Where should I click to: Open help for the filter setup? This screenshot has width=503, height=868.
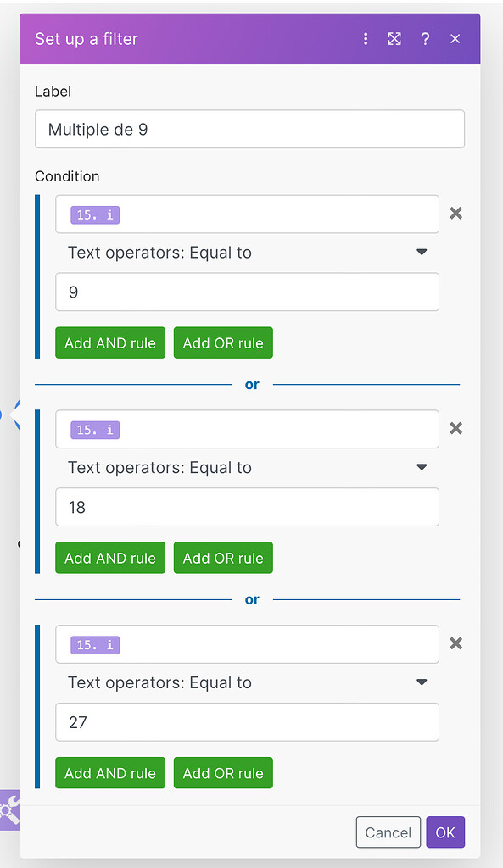tap(425, 39)
